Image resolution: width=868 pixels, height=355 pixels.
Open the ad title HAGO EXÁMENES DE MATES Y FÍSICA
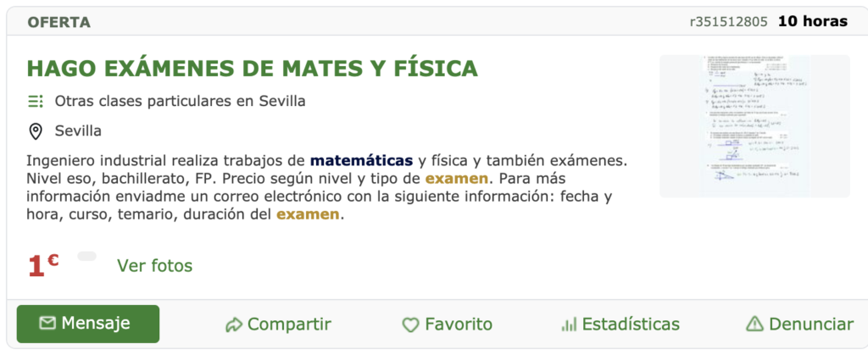(252, 68)
